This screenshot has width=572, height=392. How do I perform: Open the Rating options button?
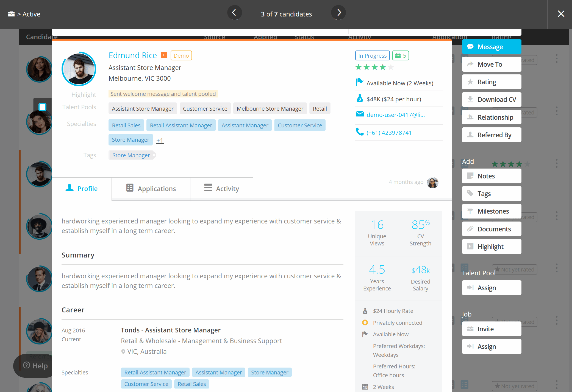coord(491,82)
